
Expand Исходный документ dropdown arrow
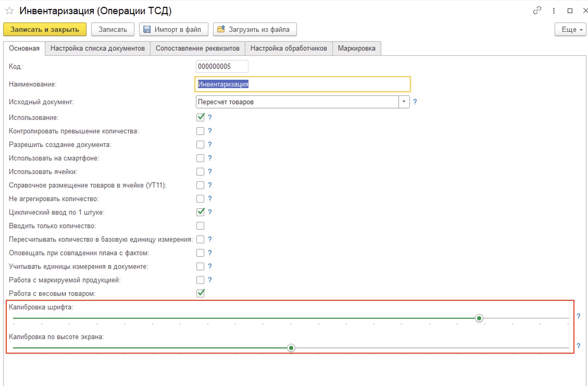pyautogui.click(x=404, y=102)
